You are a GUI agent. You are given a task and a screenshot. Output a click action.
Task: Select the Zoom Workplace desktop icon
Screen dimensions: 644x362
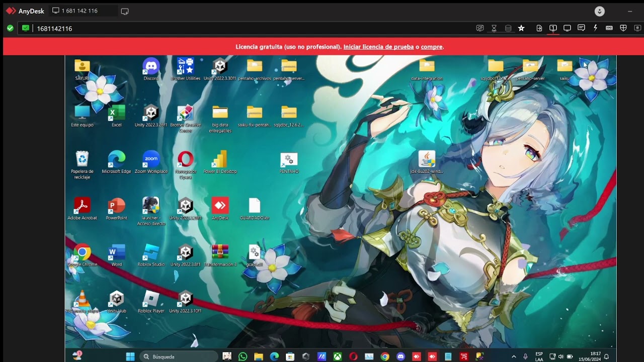pos(151,162)
